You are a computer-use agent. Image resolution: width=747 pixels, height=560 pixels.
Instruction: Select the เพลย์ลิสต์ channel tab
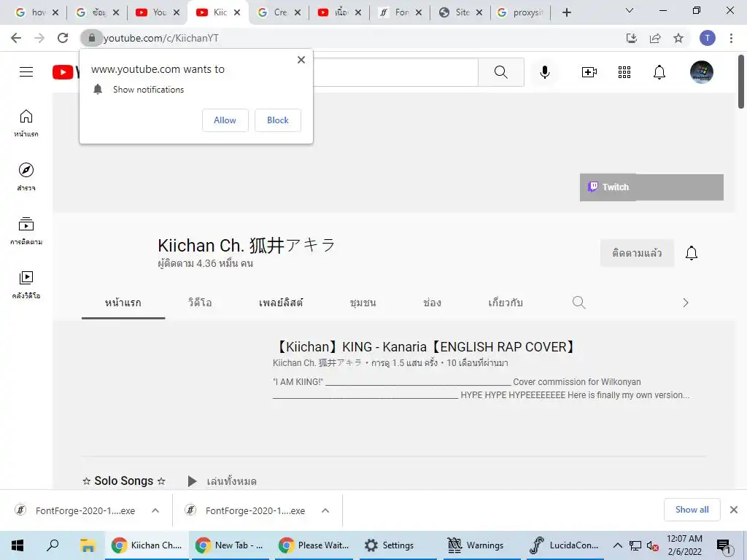[x=281, y=303]
